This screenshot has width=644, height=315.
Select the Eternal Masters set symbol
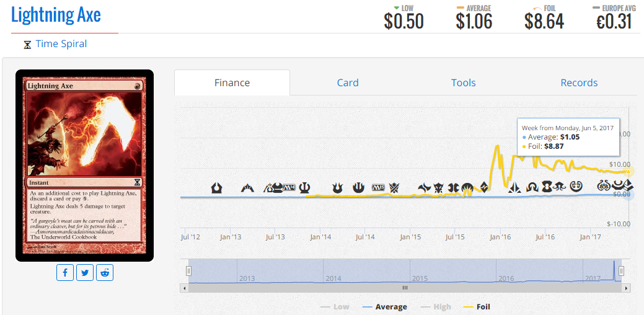click(x=547, y=187)
